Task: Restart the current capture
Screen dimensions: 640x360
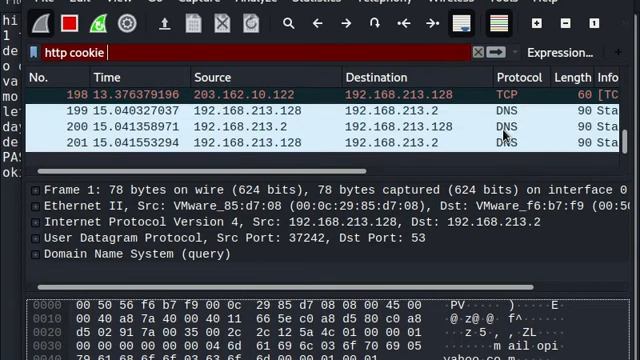Action: click(x=98, y=24)
